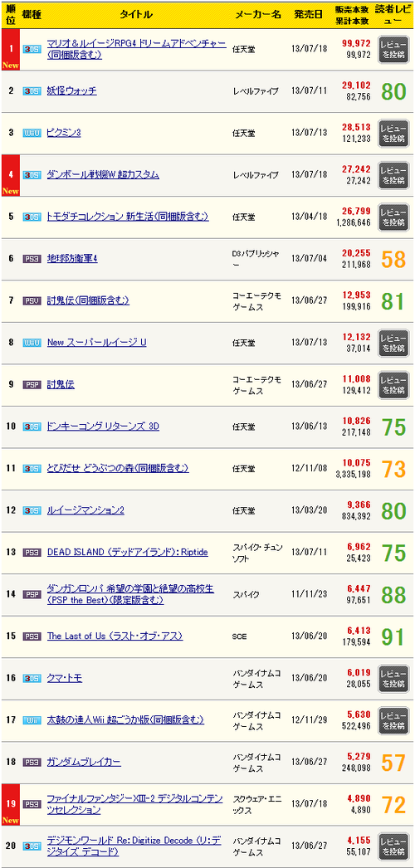Click the sales figure 99,972 in red
The height and width of the screenshot is (868, 415).
(356, 44)
